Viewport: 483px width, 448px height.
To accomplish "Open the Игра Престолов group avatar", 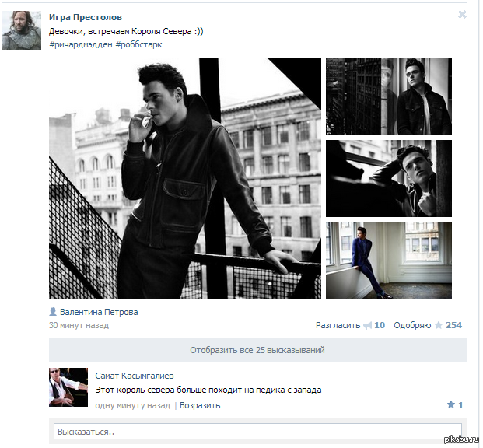I will pos(22,31).
